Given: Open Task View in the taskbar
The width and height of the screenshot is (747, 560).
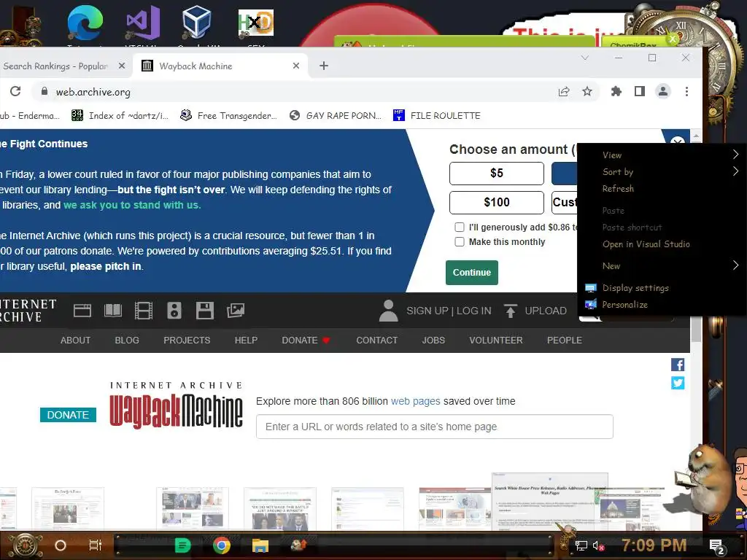Looking at the screenshot, I should tap(96, 545).
